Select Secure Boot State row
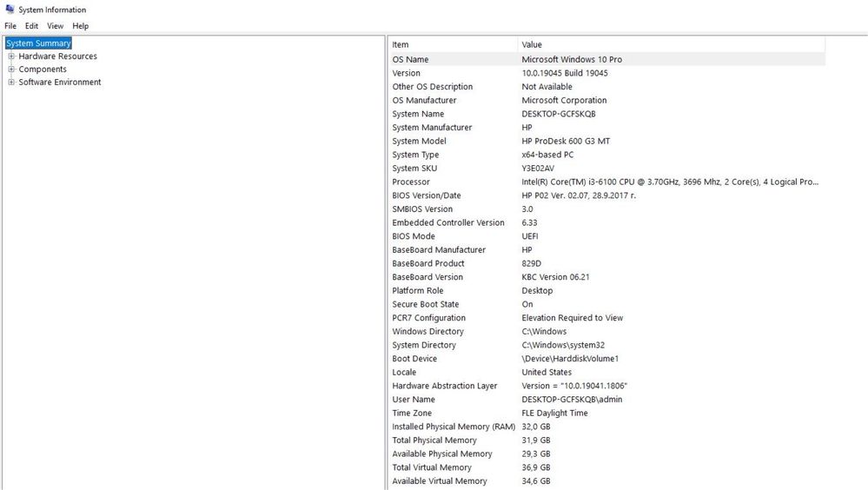This screenshot has height=490, width=868. click(x=606, y=305)
